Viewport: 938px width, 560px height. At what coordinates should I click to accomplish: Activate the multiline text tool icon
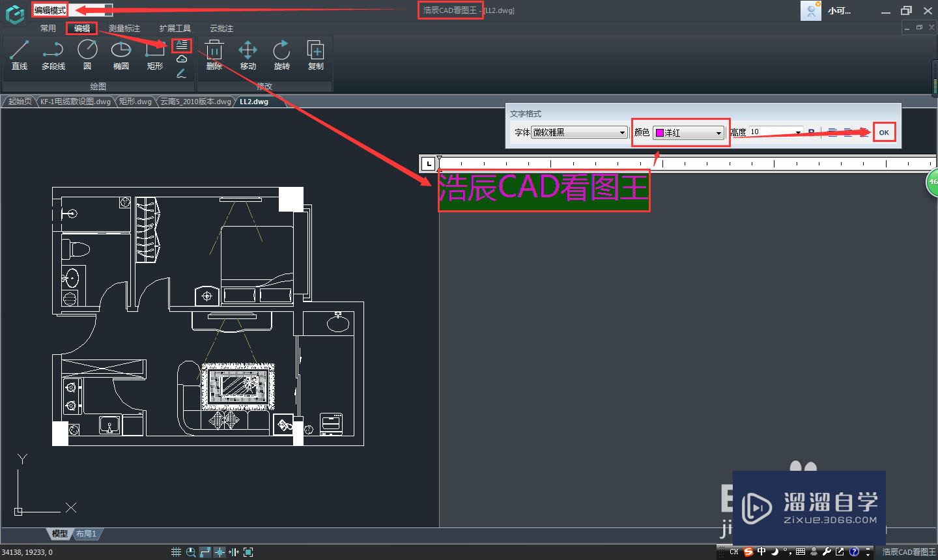[x=182, y=45]
